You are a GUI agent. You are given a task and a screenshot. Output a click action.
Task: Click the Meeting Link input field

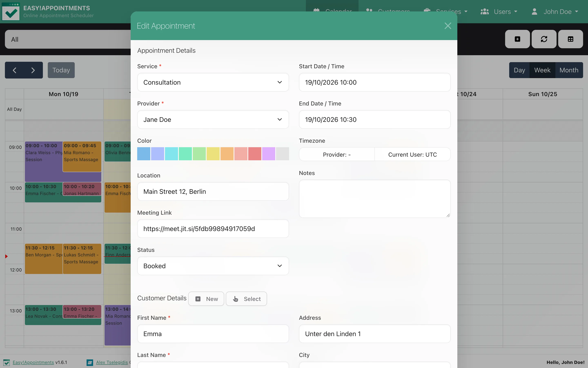213,229
